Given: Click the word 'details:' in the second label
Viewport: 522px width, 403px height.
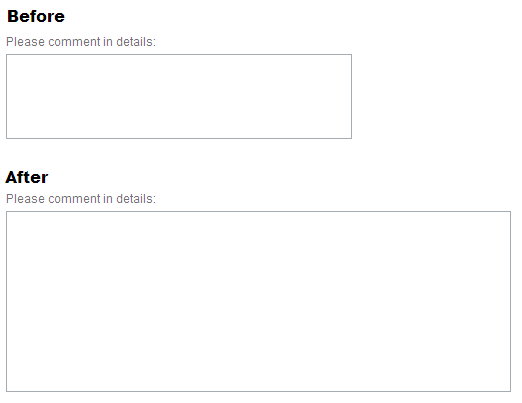Looking at the screenshot, I should [x=136, y=199].
